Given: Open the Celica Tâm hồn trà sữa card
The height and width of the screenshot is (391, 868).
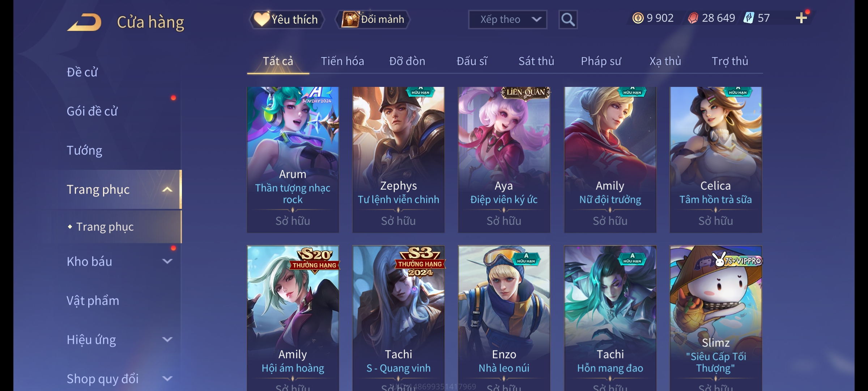Looking at the screenshot, I should pyautogui.click(x=716, y=160).
